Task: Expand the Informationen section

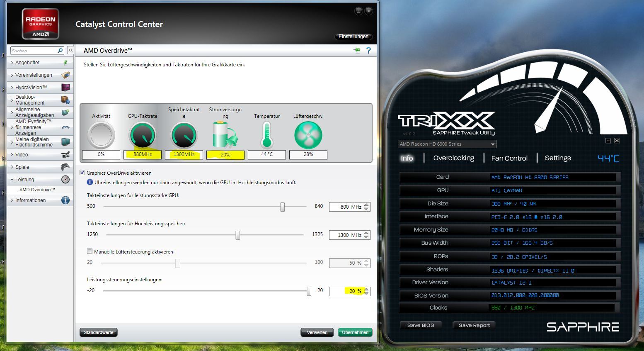Action: [x=12, y=200]
